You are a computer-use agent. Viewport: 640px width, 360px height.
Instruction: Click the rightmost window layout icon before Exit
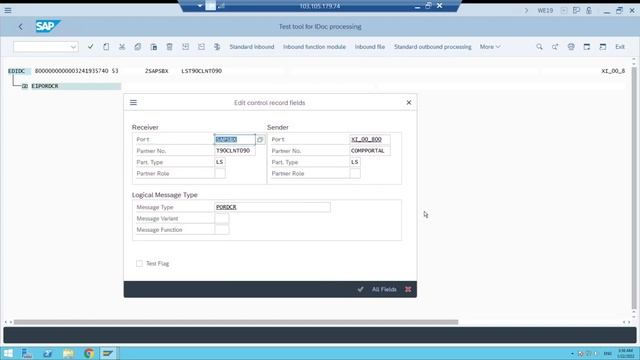[x=603, y=47]
